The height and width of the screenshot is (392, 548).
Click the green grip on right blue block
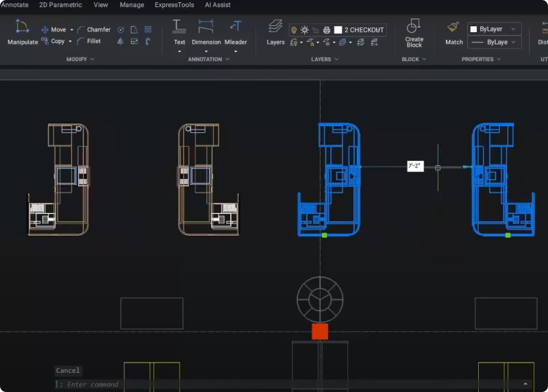(x=508, y=235)
